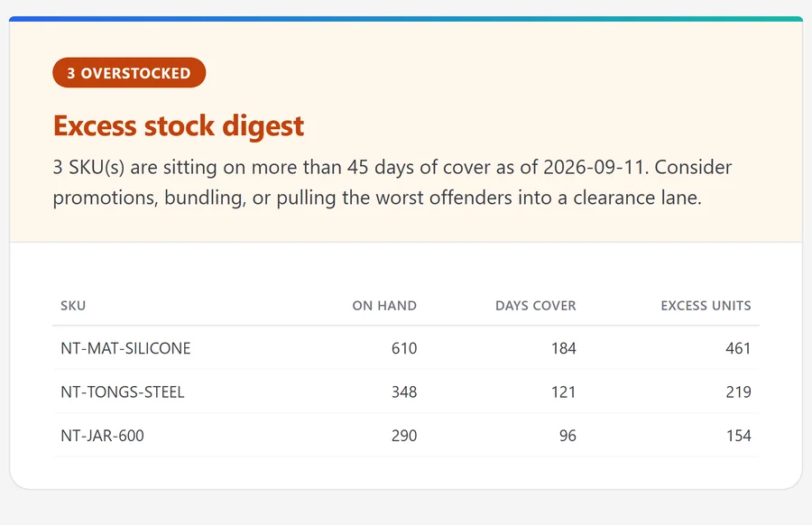The width and height of the screenshot is (812, 525).
Task: Click the EXCESS UNITS column header
Action: 706,306
